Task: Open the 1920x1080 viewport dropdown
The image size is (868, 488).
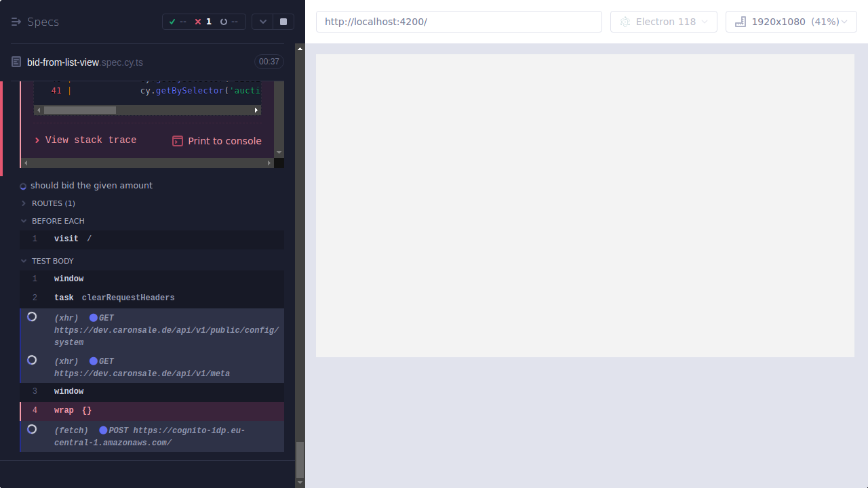Action: click(x=791, y=21)
